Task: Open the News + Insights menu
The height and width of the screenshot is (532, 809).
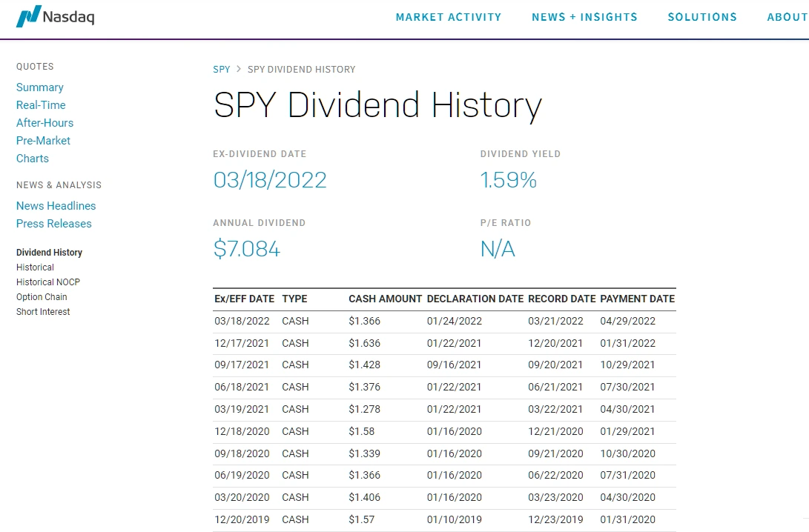Action: [x=584, y=17]
